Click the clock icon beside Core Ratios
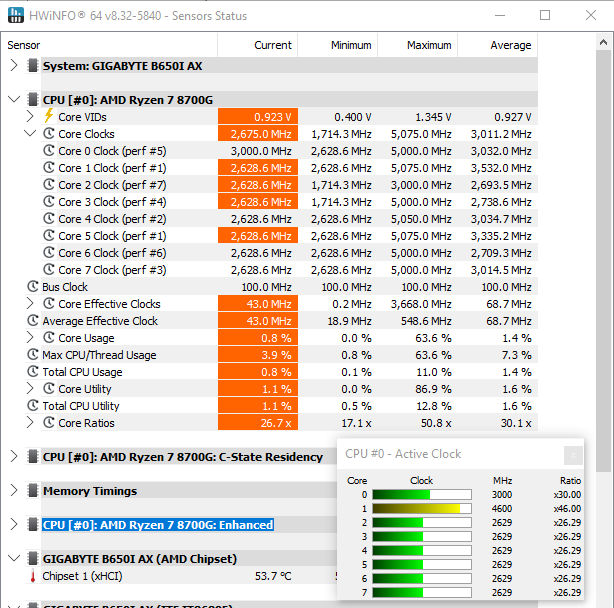Viewport: 614px width, 608px height. [49, 422]
